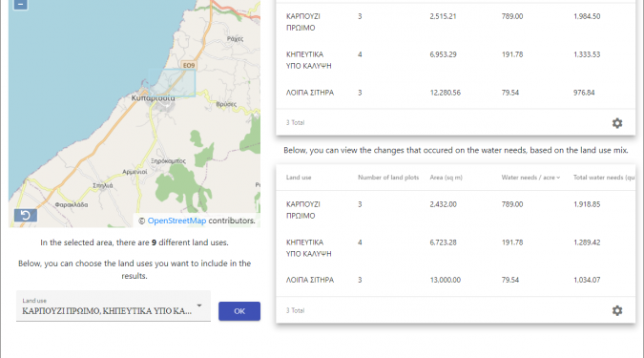Reset map rotation with the undo arrow button

(x=26, y=216)
